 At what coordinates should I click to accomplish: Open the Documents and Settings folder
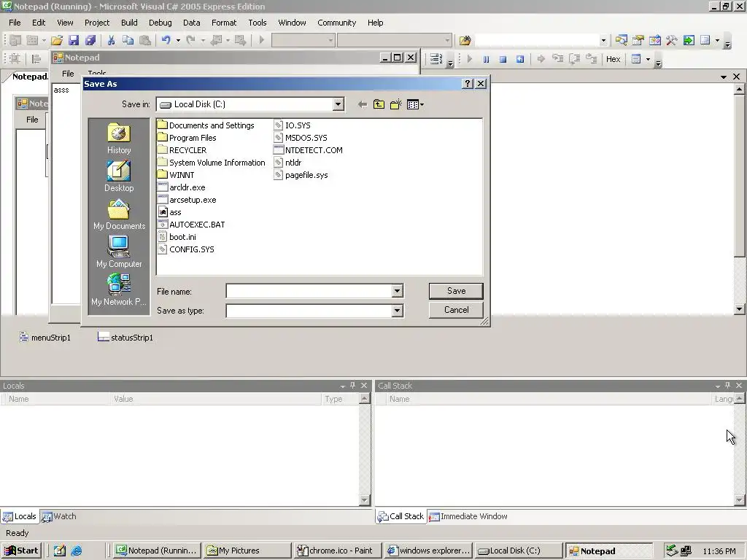(206, 125)
